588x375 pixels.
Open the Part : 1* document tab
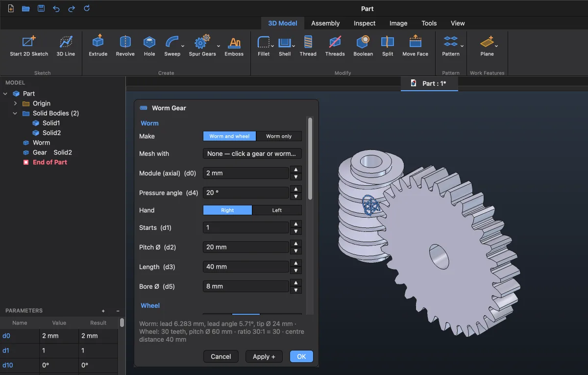[429, 83]
